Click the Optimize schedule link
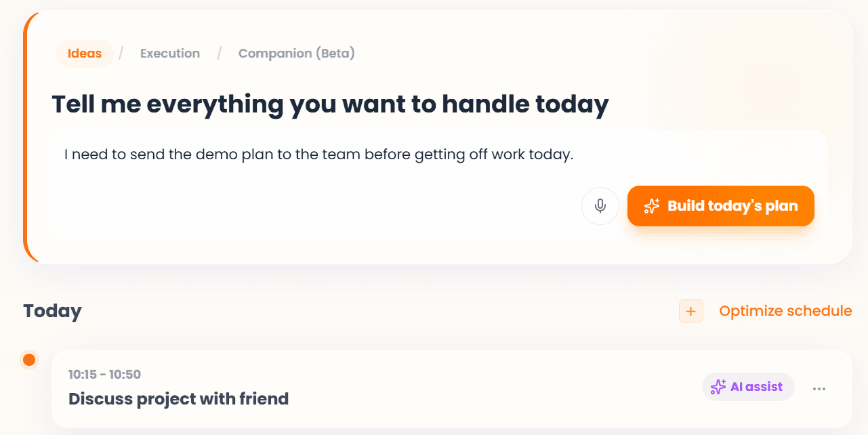The width and height of the screenshot is (868, 435). (x=785, y=311)
